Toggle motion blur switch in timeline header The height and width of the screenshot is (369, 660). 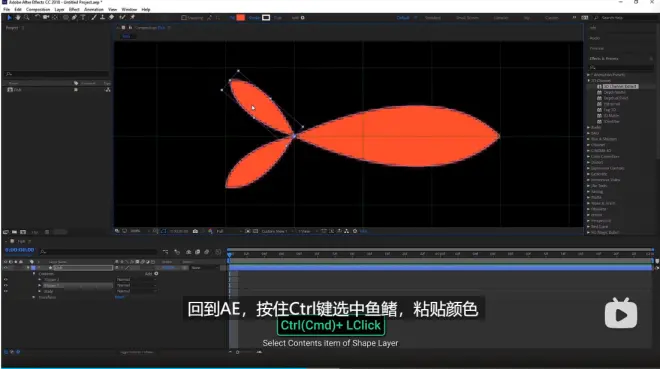[207, 252]
